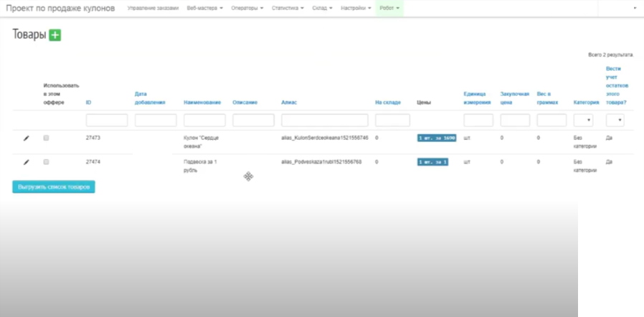Click pencil icon for product 27474

coord(27,162)
